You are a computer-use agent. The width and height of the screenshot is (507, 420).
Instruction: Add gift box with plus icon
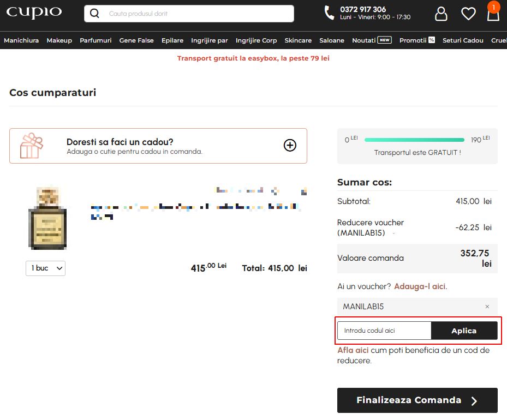click(290, 146)
